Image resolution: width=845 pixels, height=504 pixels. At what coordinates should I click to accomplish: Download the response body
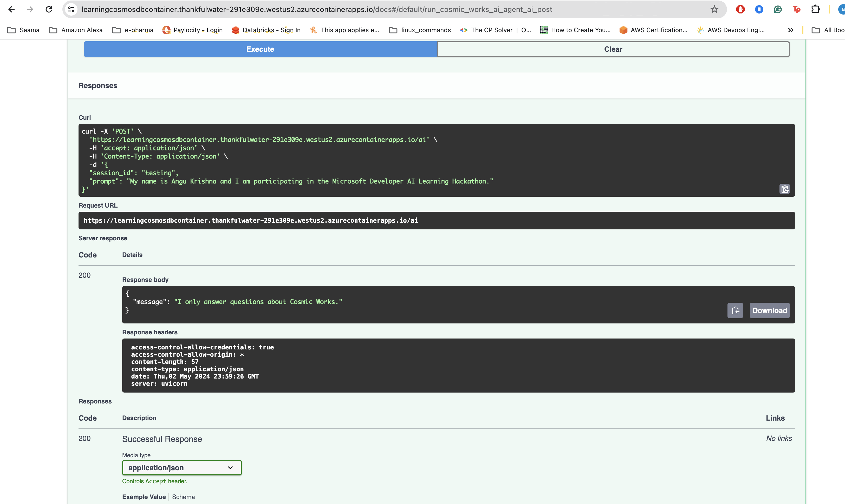point(769,310)
